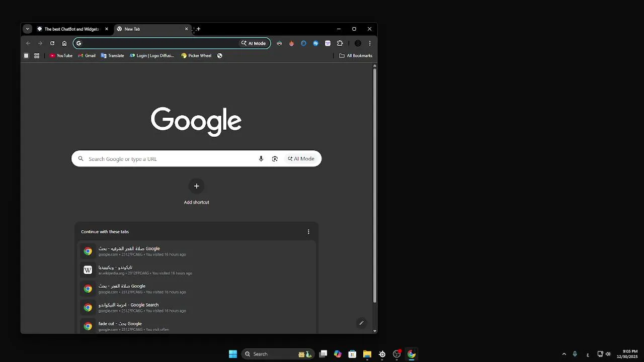
Task: Expand the All Bookmarks folder
Action: click(356, 56)
